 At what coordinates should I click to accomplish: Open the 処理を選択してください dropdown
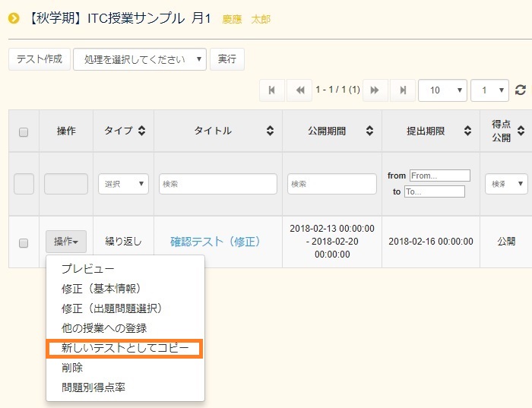pos(140,59)
